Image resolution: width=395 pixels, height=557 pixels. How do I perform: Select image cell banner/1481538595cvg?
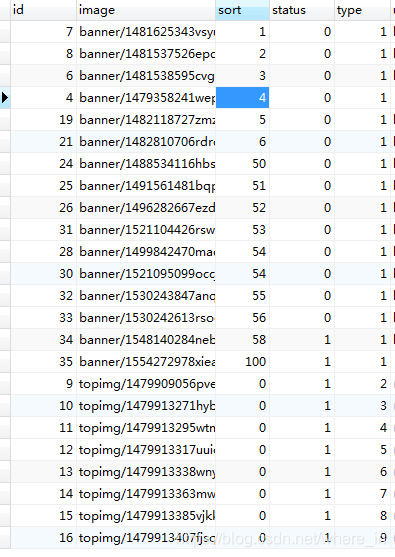[x=146, y=76]
